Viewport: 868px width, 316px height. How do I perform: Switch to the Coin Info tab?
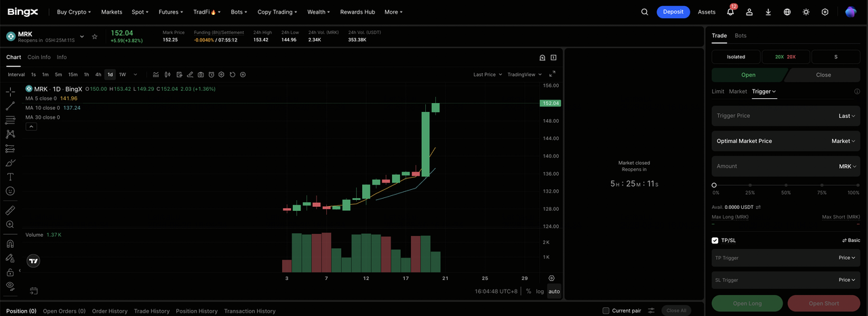[x=39, y=57]
